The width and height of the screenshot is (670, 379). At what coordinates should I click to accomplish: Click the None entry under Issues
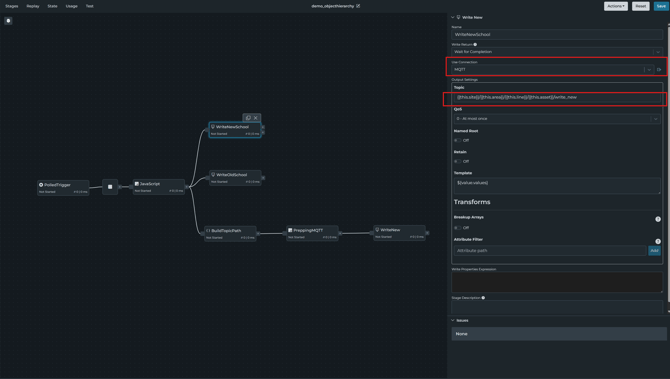(x=559, y=334)
